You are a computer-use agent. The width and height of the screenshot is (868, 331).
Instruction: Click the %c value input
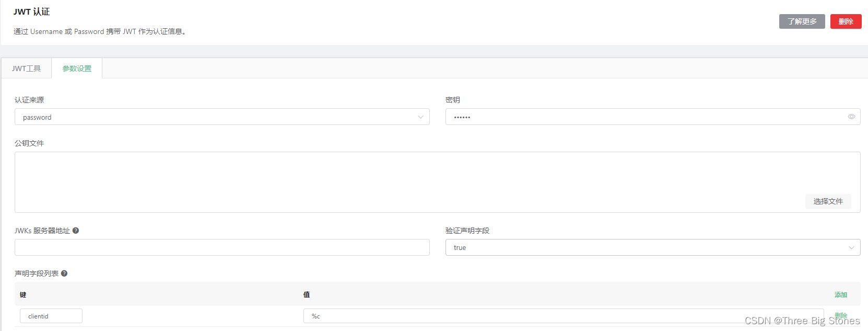[x=564, y=316]
